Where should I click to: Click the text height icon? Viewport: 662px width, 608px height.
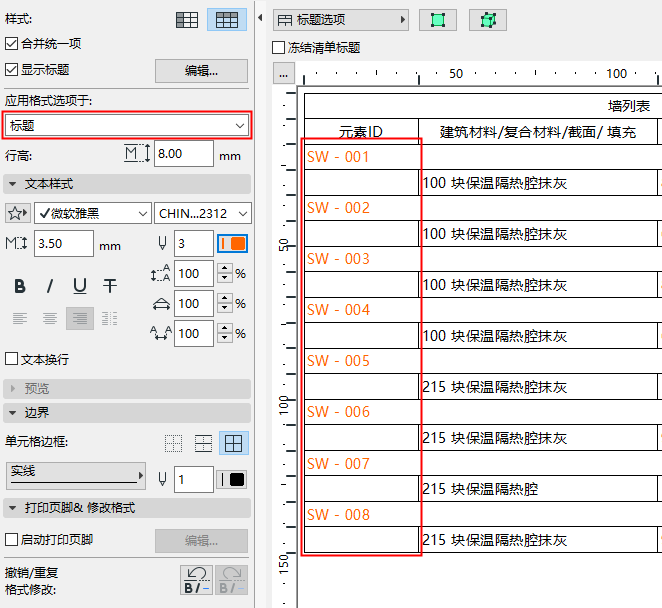[x=16, y=244]
